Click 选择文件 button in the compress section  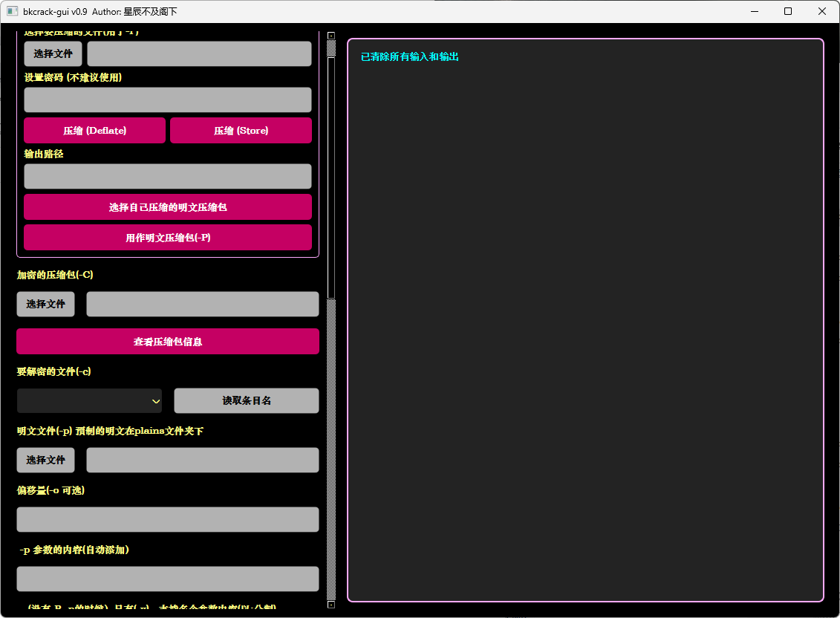(53, 53)
